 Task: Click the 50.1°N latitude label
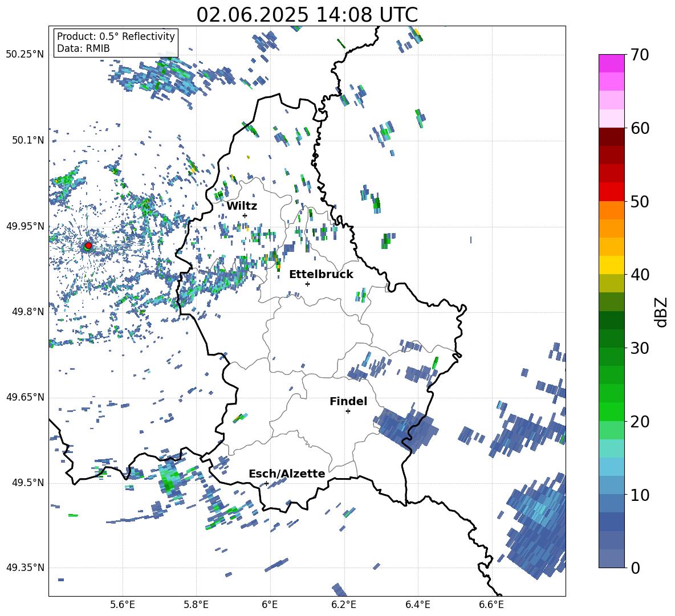pos(27,140)
